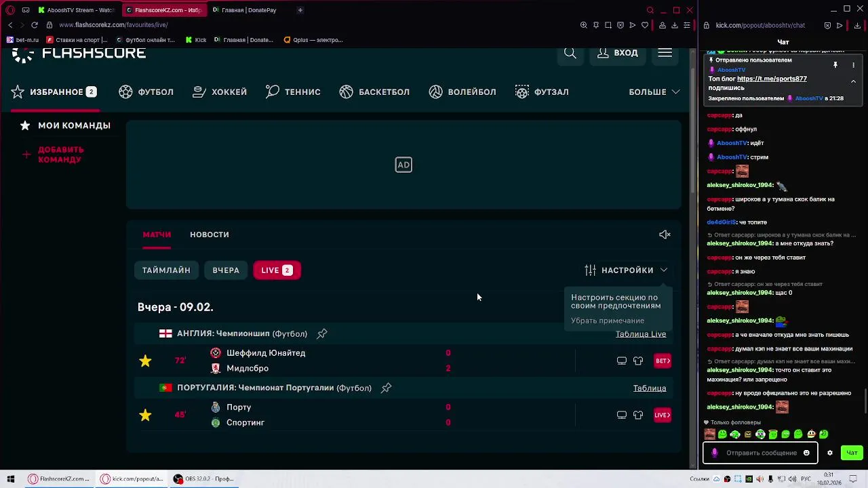868x488 pixels.
Task: Open OBS 32.0.2 taskbar item
Action: [x=205, y=479]
